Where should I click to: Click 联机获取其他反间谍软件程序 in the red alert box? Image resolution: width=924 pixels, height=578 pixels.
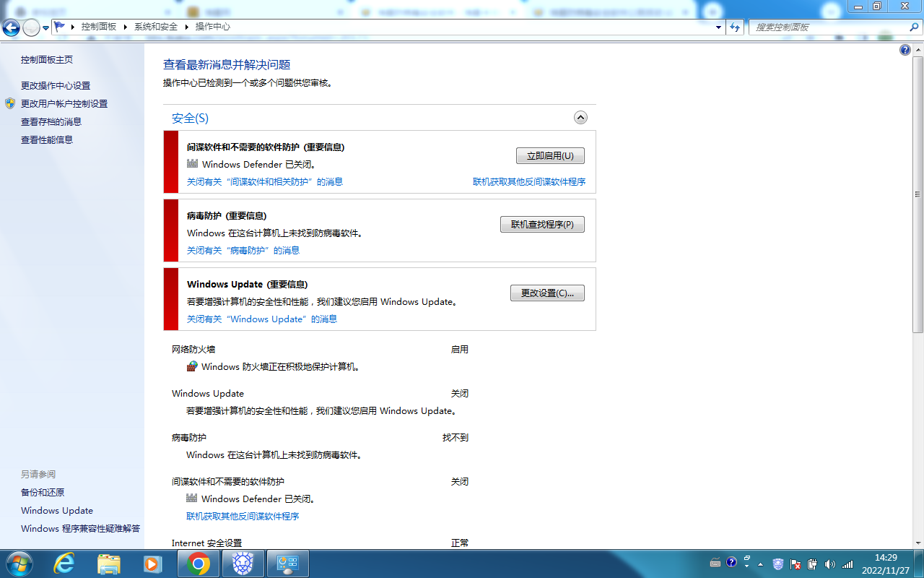529,182
